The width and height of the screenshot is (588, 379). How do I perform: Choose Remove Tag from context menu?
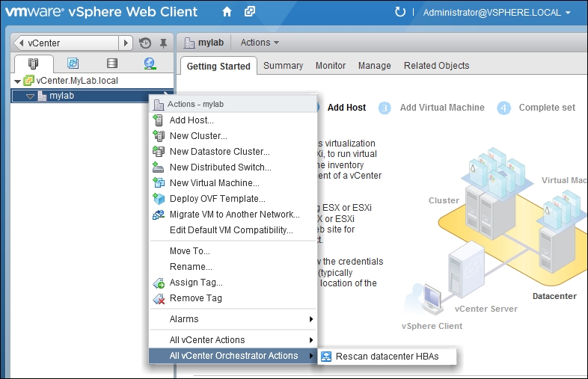point(233,298)
